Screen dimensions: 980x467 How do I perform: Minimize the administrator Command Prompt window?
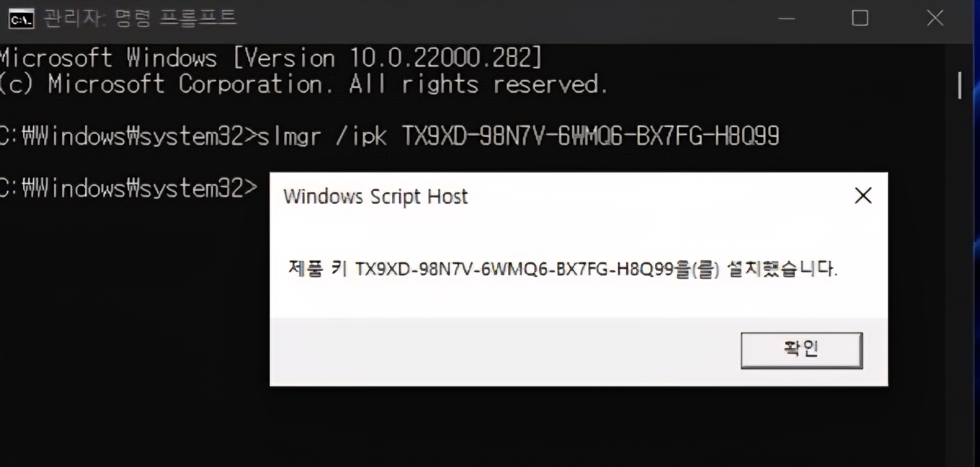pos(786,18)
